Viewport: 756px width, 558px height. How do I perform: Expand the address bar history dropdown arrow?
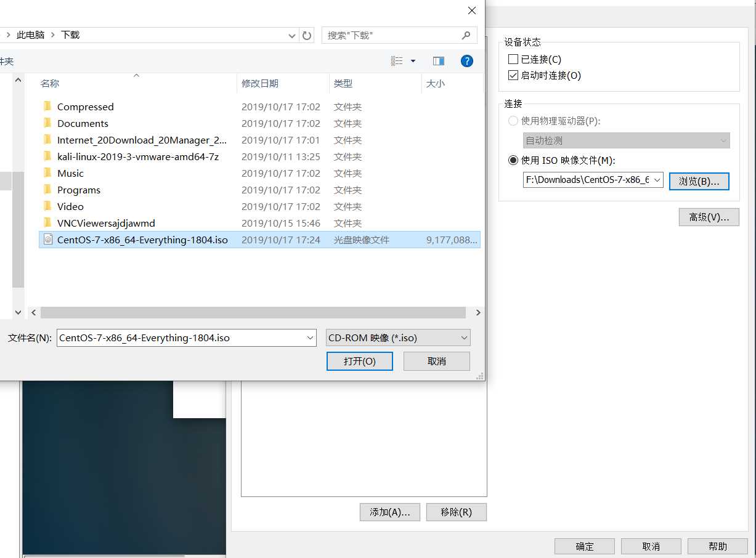(292, 36)
